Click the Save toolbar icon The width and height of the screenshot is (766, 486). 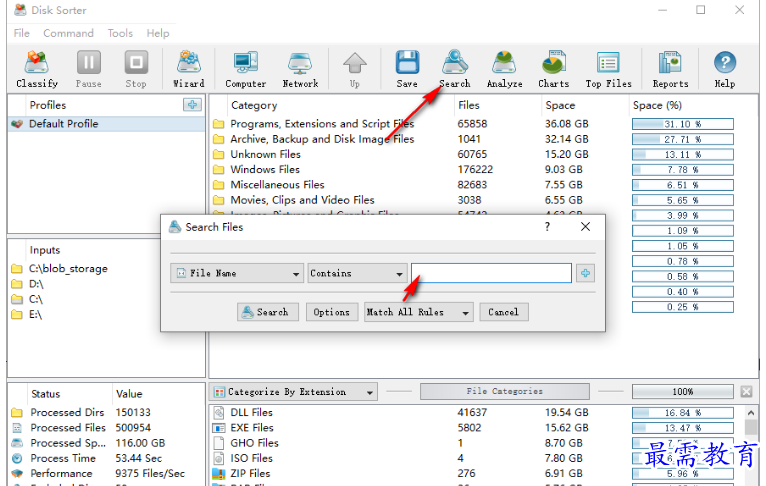click(407, 69)
